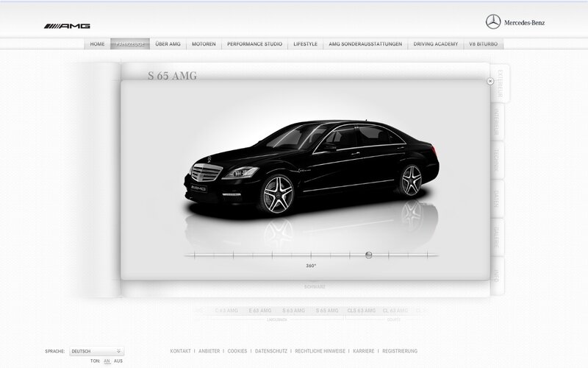This screenshot has width=588, height=368.
Task: Select the CLS 63 AMG model
Action: click(361, 311)
